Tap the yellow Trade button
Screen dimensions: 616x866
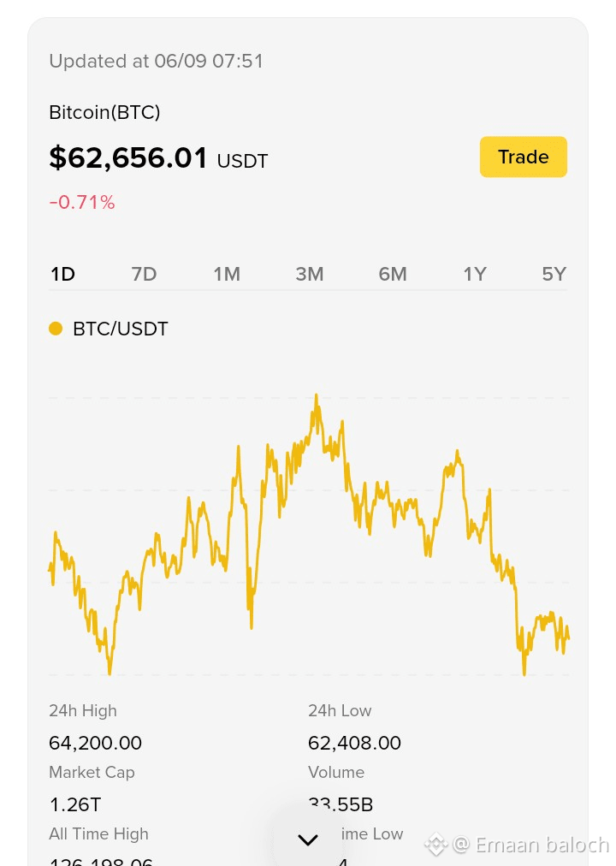pyautogui.click(x=524, y=157)
